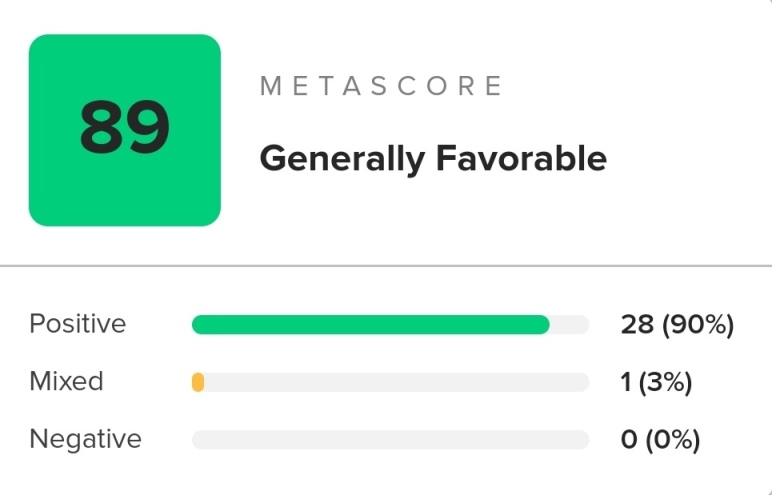This screenshot has height=495, width=772.
Task: Click the horizontal divider below the score header
Action: [386, 266]
